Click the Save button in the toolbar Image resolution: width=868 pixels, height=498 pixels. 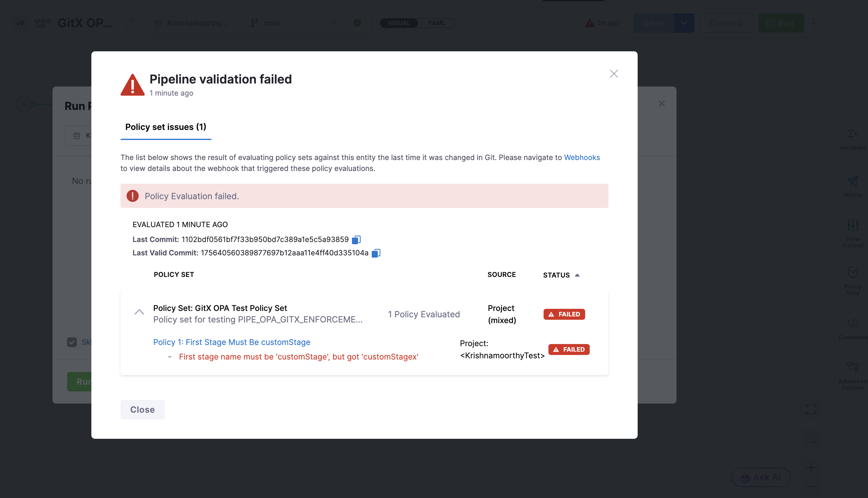(653, 23)
